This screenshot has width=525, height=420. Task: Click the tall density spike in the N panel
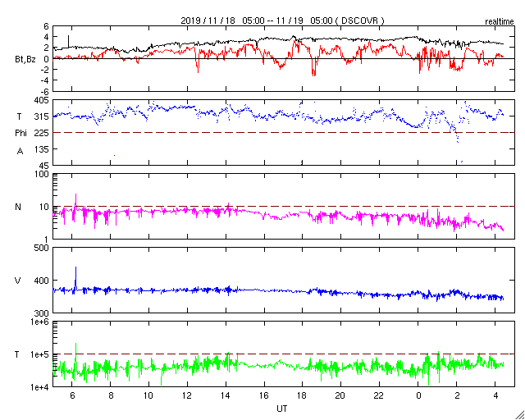click(75, 201)
